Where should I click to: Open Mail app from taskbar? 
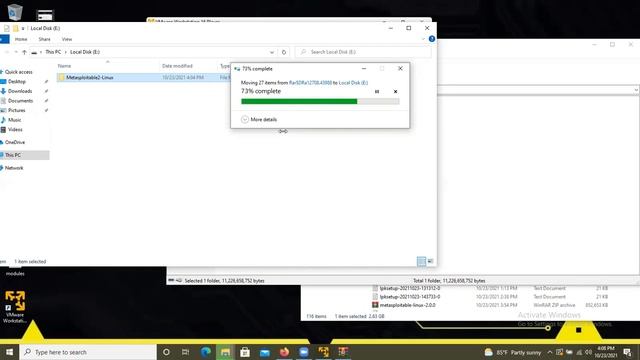point(264,352)
